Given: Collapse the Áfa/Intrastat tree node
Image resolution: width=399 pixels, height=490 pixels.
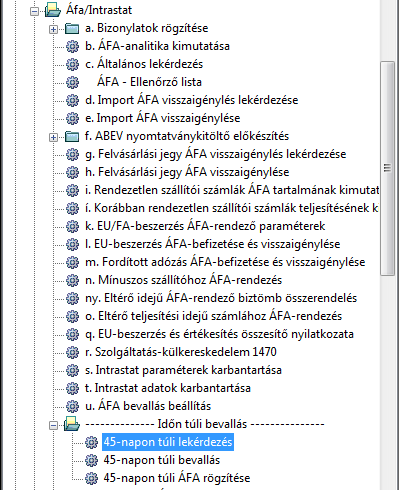Looking at the screenshot, I should [x=34, y=12].
